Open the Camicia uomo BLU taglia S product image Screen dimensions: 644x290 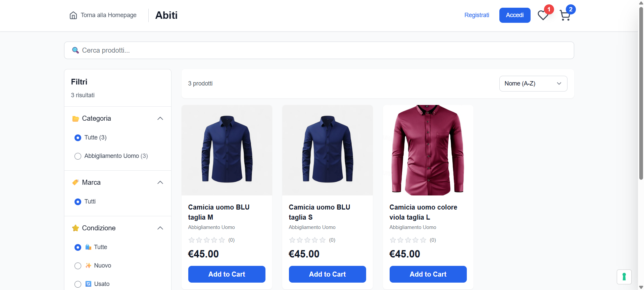click(x=327, y=150)
